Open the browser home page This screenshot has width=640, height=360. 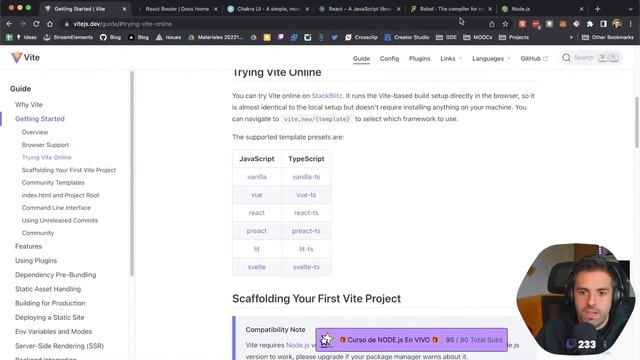pos(50,24)
